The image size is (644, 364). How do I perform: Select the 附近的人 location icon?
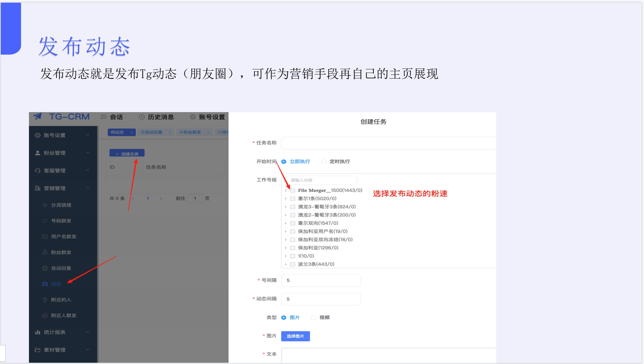pyautogui.click(x=45, y=299)
